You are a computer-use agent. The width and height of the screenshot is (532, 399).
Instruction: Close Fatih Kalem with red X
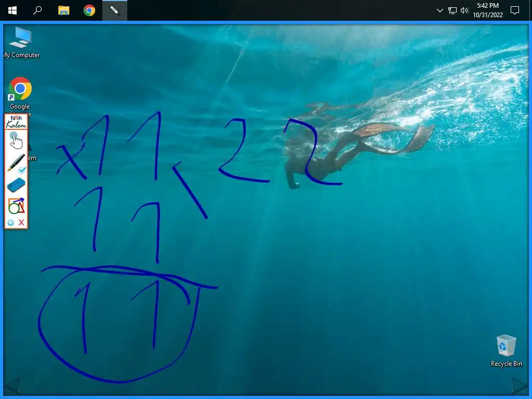[x=21, y=222]
